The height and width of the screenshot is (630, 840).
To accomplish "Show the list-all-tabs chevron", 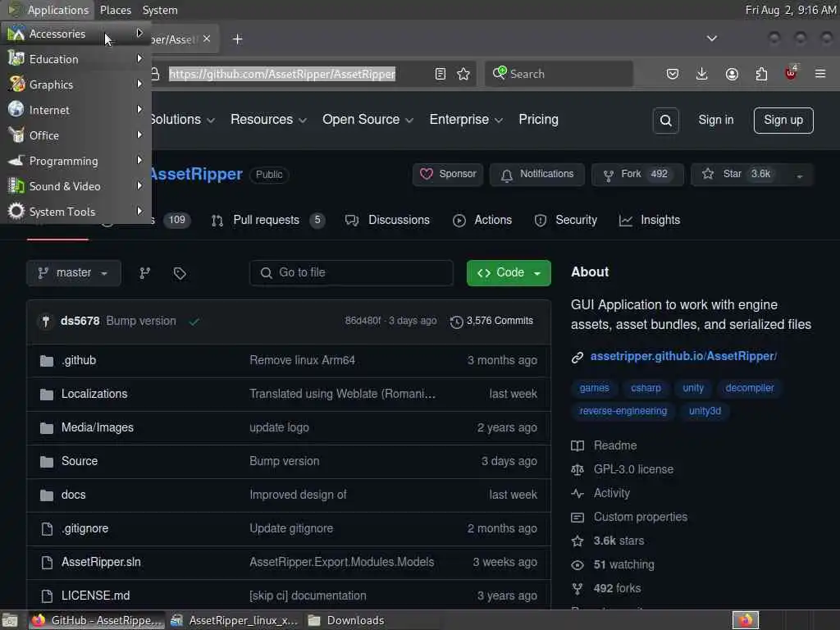I will coord(711,39).
